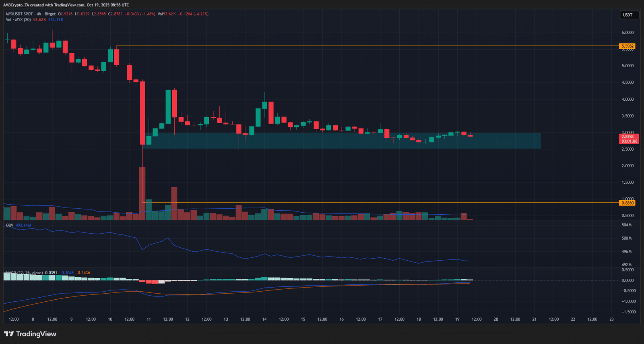Image resolution: width=644 pixels, height=344 pixels.
Task: Click date label 14 on time axis
Action: [x=264, y=319]
